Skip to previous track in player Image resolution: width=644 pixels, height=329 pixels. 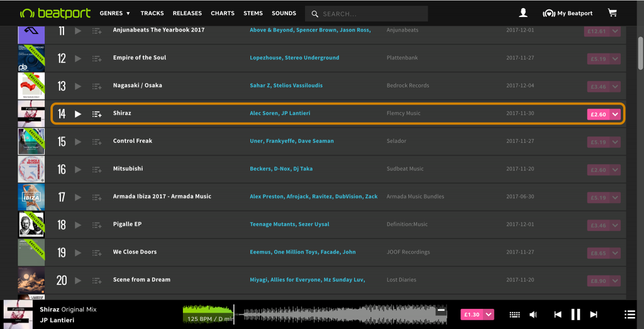point(558,315)
